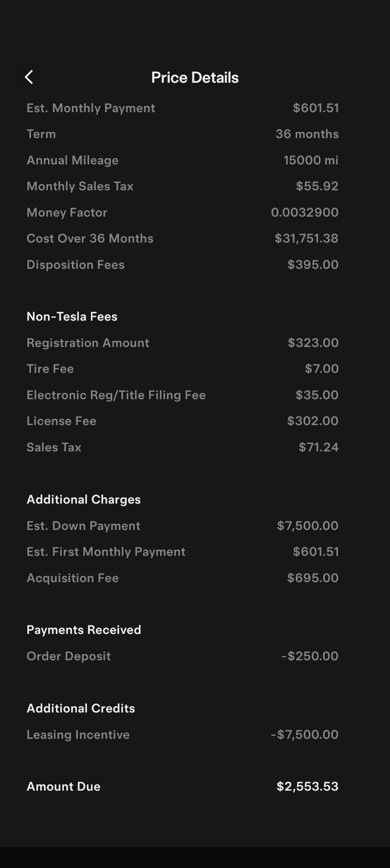
Task: Tap the Price Details title
Action: [195, 77]
